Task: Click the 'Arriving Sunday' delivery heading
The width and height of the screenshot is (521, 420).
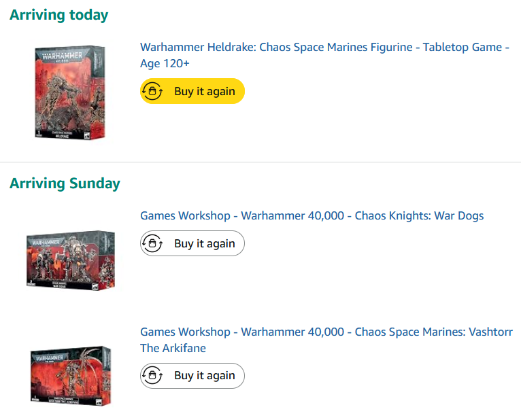Action: pos(65,183)
